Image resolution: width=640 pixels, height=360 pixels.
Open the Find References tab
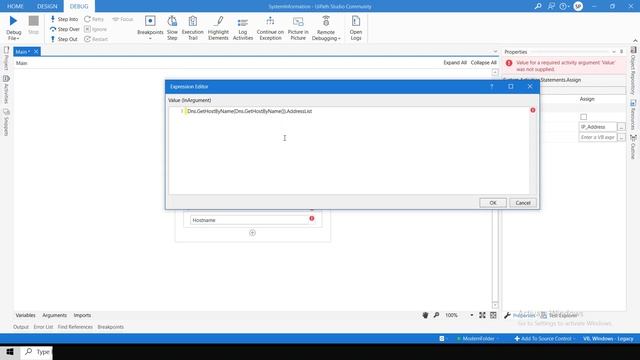pos(75,327)
